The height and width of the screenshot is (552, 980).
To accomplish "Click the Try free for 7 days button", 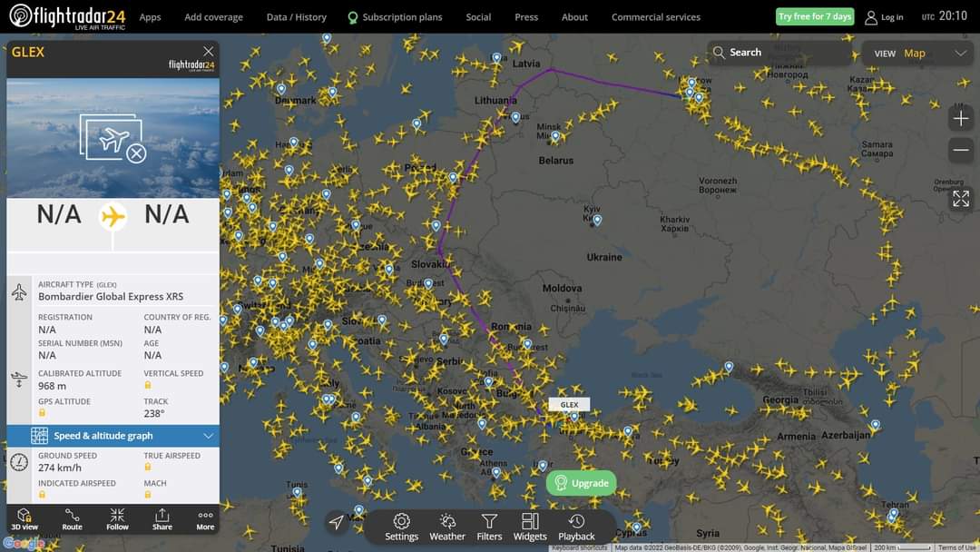I will (815, 16).
